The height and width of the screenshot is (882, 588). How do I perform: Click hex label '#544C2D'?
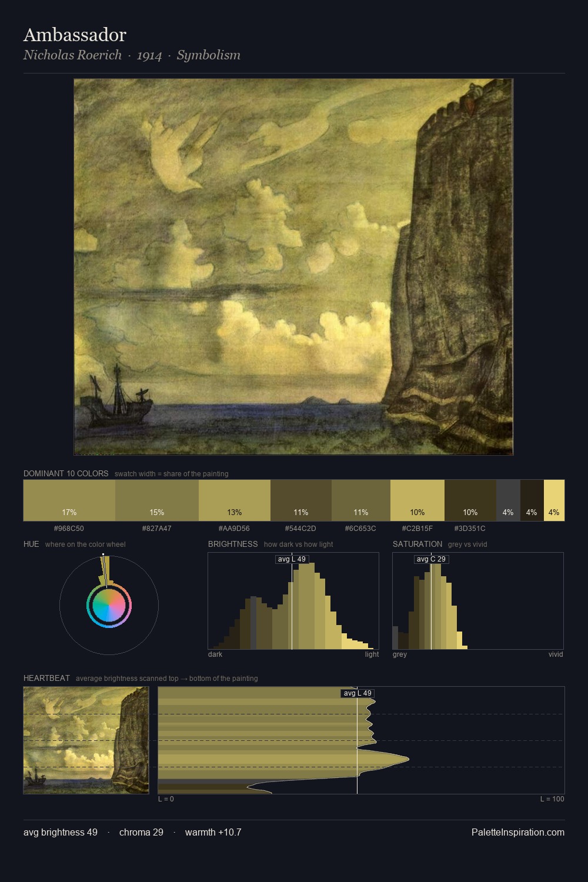300,529
